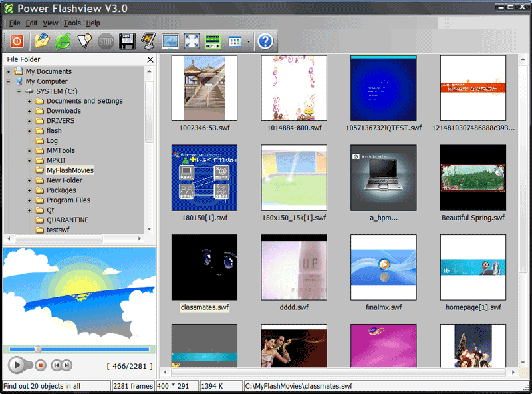Step to the next frame in preview
Image resolution: width=532 pixels, height=394 pixels.
coord(66,365)
